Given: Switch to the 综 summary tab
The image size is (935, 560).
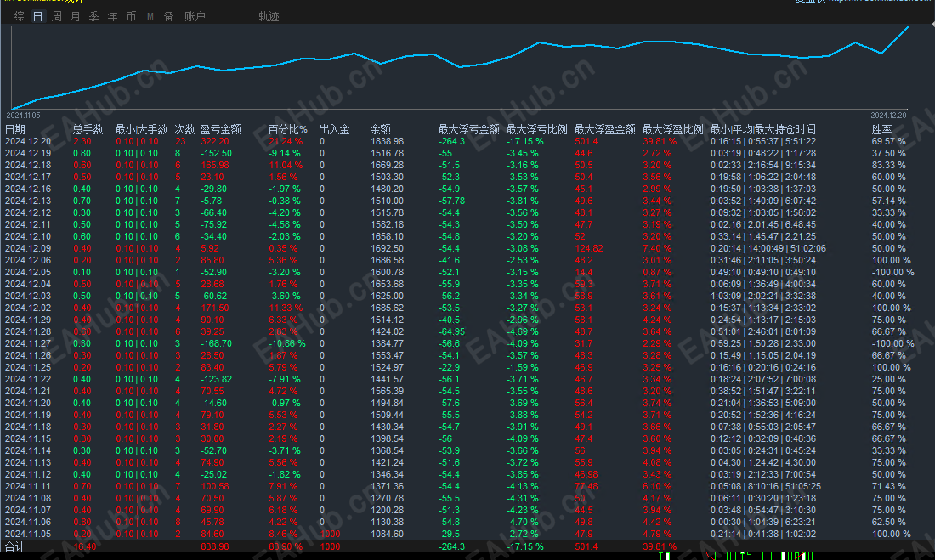Looking at the screenshot, I should 19,16.
